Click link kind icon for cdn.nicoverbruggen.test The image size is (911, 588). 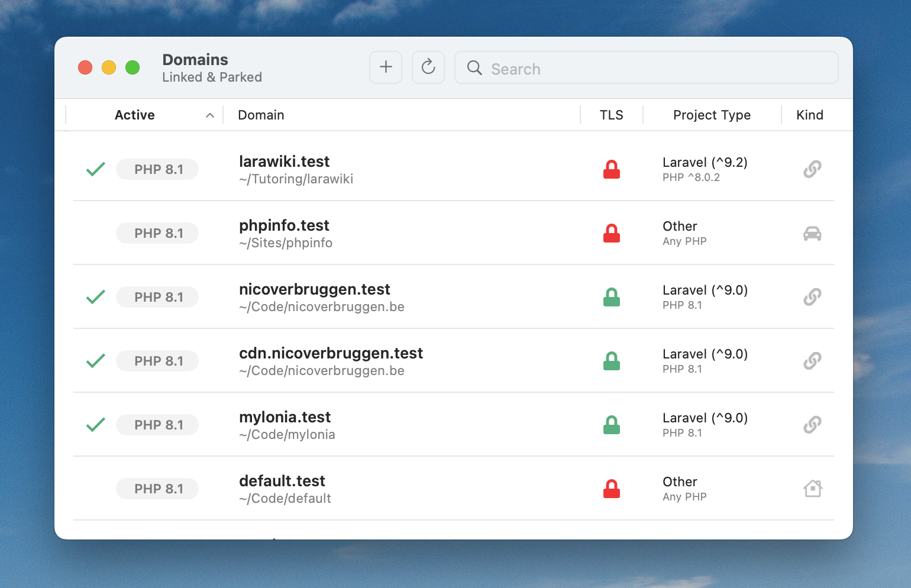point(812,361)
